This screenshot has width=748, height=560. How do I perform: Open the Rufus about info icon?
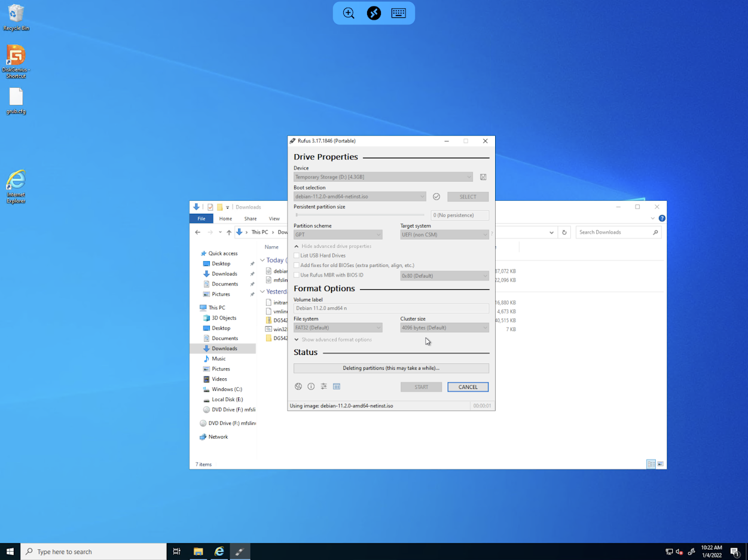tap(311, 387)
